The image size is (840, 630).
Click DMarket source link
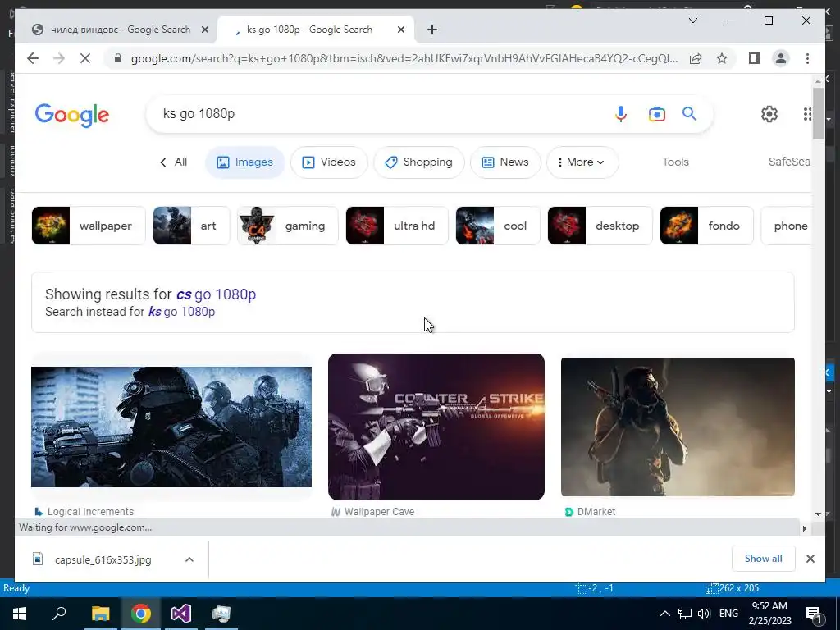coord(591,512)
